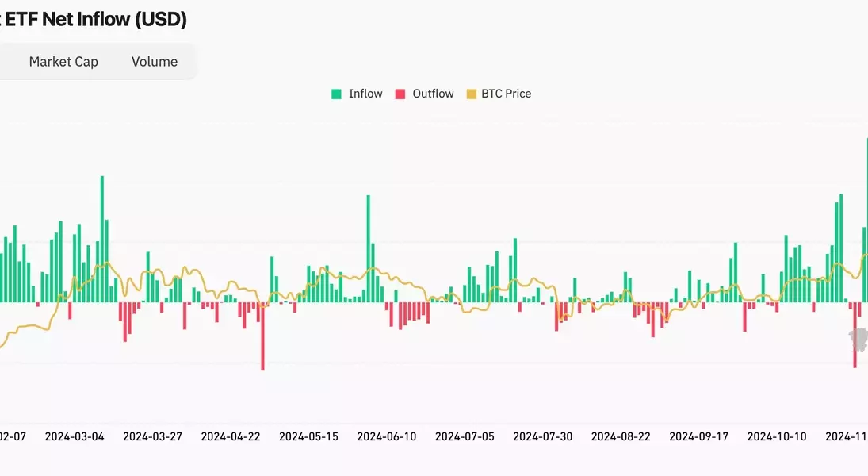Click the 2024-08-22 date axis label
Screen dimensions: 868x476
click(621, 436)
